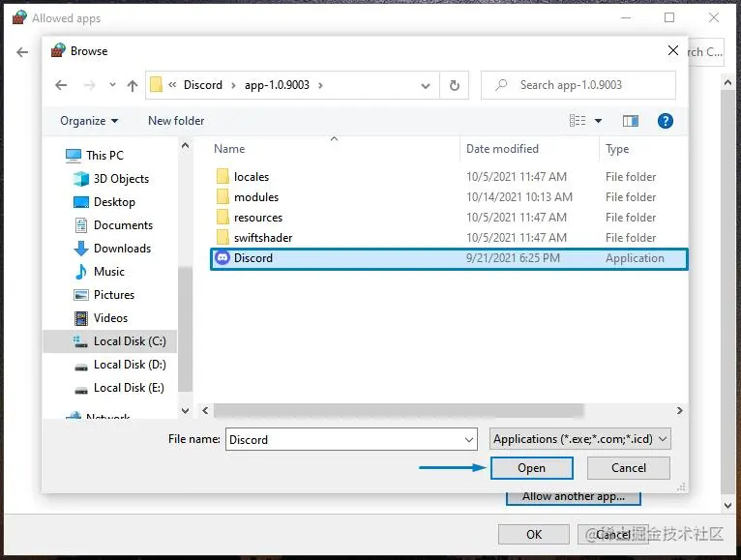741x560 pixels.
Task: Select This PC in navigation pane
Action: pos(95,156)
